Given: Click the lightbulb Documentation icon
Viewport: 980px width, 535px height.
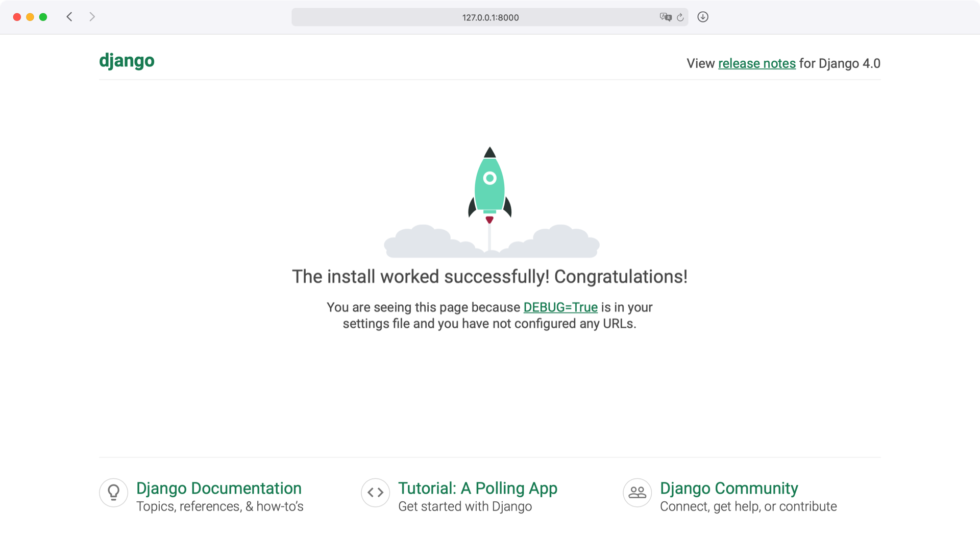Looking at the screenshot, I should 113,493.
